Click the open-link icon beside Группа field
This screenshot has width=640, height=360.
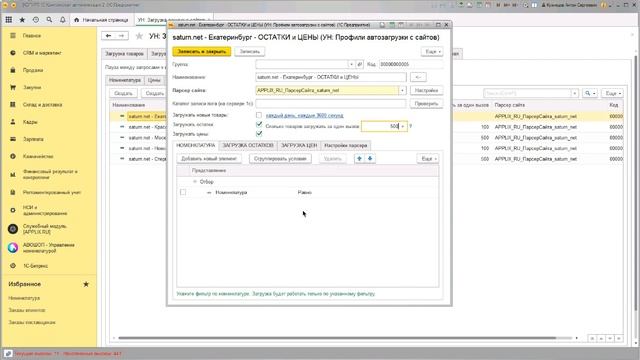click(x=360, y=64)
